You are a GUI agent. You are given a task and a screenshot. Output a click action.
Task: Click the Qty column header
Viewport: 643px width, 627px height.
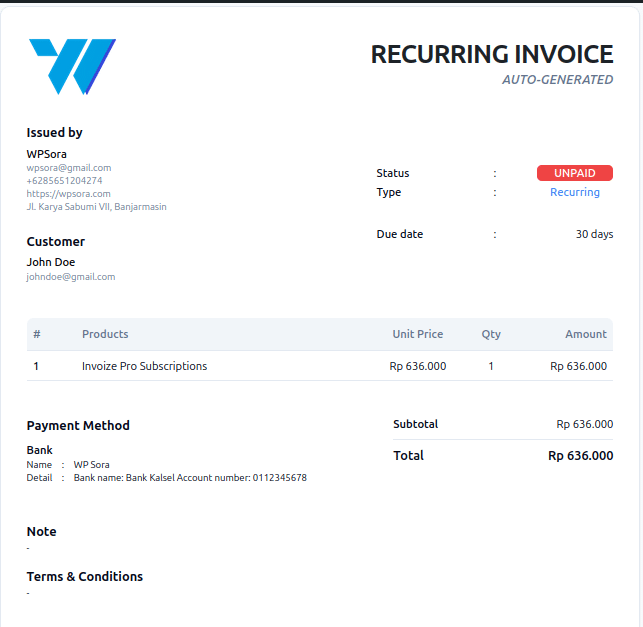click(491, 334)
